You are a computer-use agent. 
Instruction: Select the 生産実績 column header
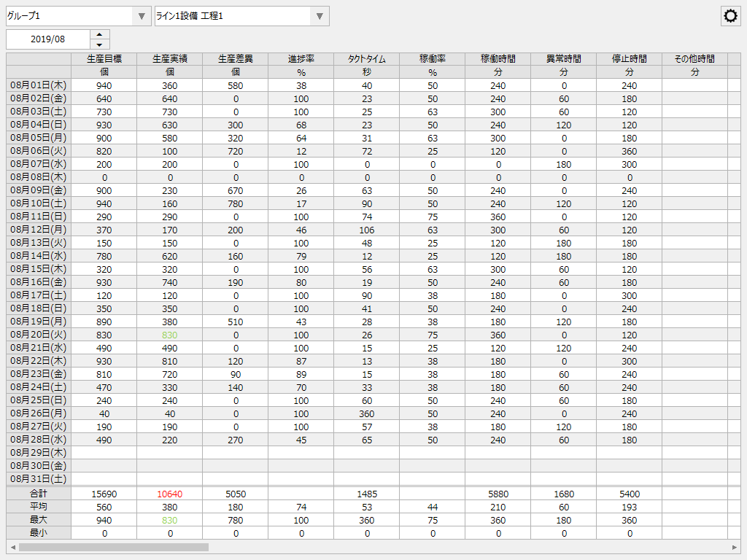(170, 61)
